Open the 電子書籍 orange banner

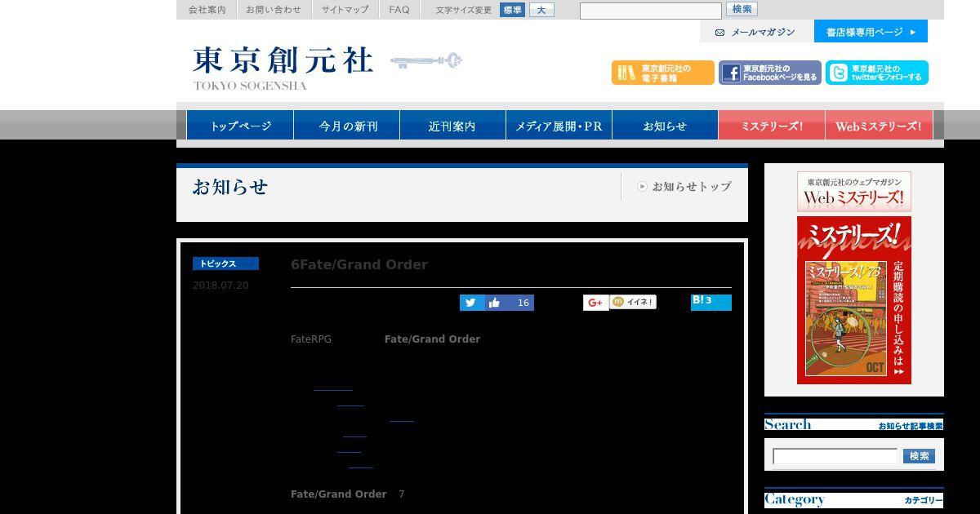pyautogui.click(x=662, y=73)
